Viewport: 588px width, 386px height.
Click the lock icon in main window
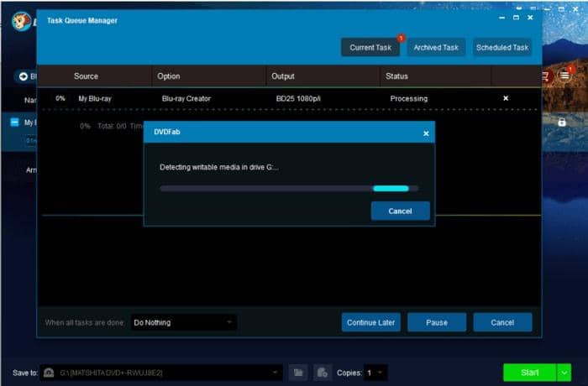(562, 122)
